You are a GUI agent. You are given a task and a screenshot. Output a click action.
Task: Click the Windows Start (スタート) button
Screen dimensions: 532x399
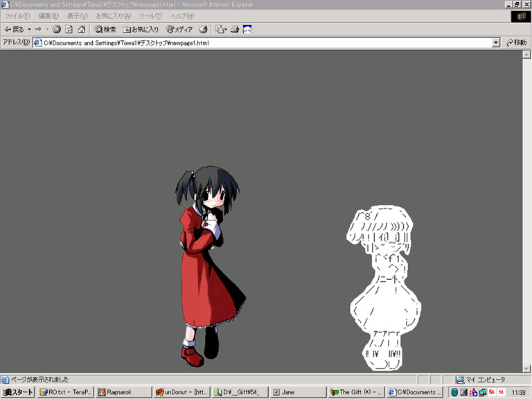(x=17, y=392)
